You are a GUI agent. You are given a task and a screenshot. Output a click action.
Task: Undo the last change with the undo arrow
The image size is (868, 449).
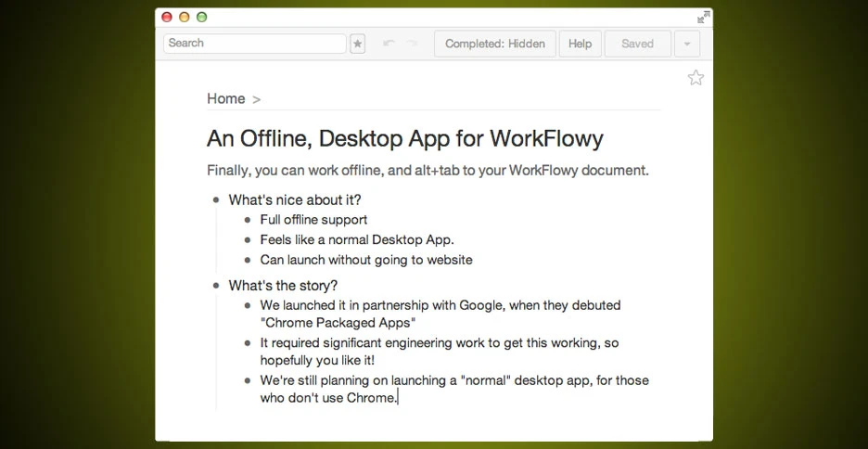(x=389, y=44)
